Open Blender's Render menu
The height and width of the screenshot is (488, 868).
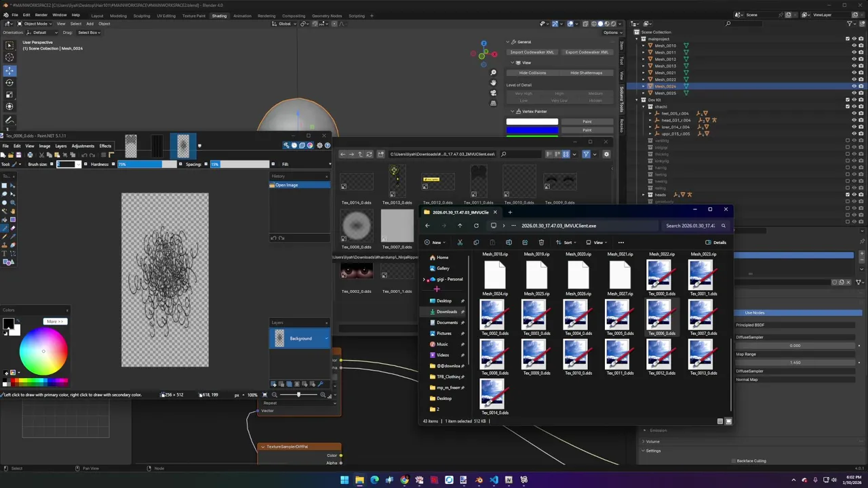(41, 15)
